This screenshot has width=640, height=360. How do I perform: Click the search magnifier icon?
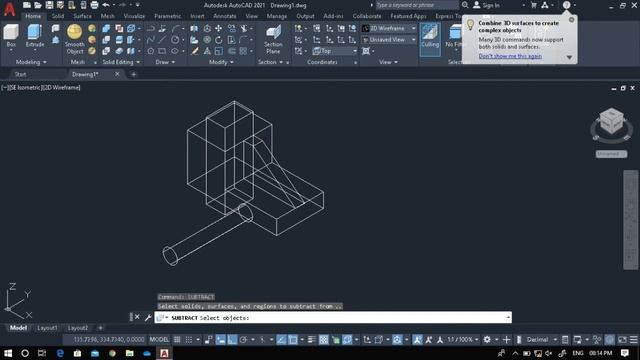tap(465, 5)
